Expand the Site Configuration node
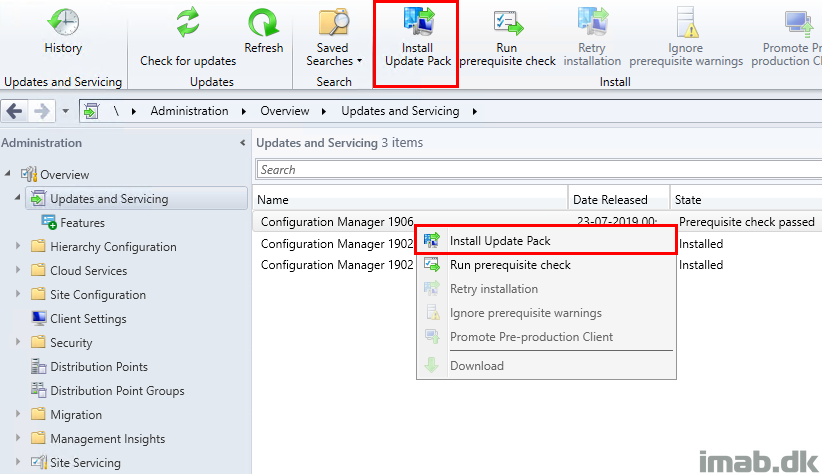The image size is (822, 474). tap(18, 294)
